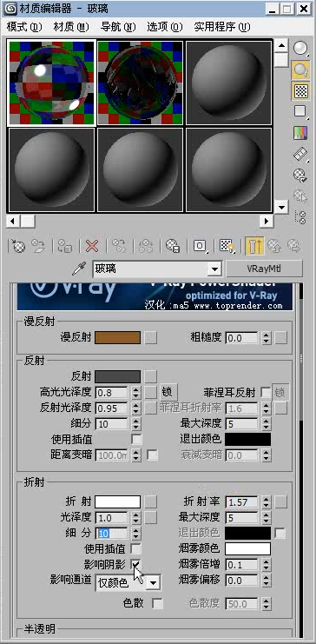Click the VRayMtl material type button
This screenshot has width=316, height=644.
[264, 269]
